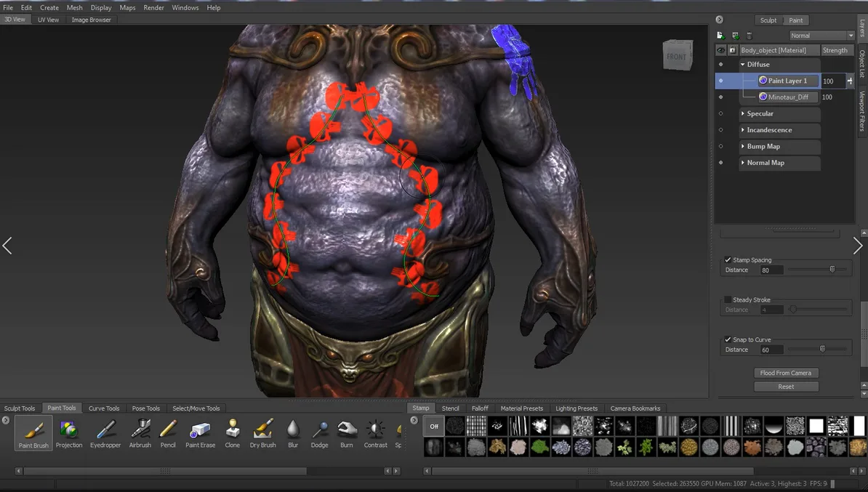Select the Clone tool
This screenshot has width=868, height=492.
233,433
